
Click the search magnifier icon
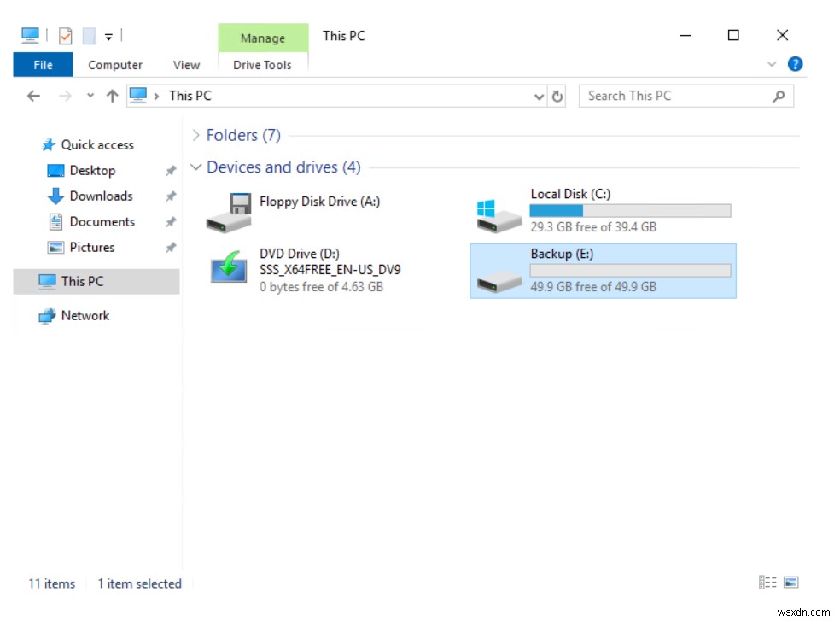(x=779, y=96)
